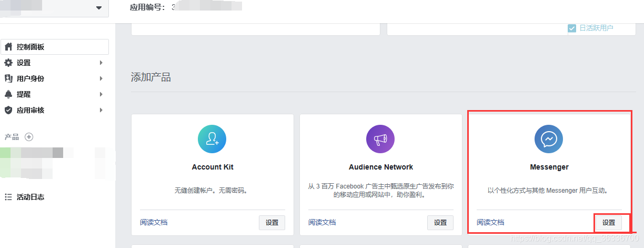Expand the 用户身份 submenu arrow
Image resolution: width=644 pixels, height=248 pixels.
pyautogui.click(x=101, y=78)
